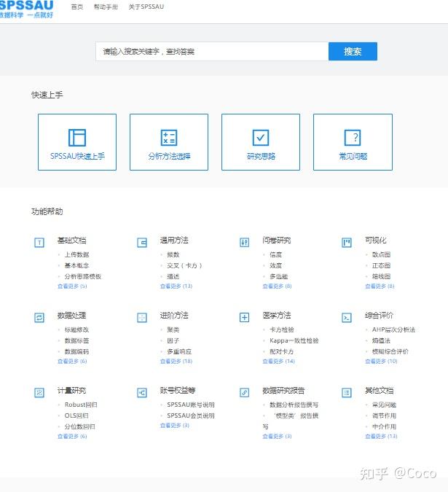This screenshot has height=492, width=448.
Task: Expand 查看更多 (13) under 通用方法
Action: 176,286
